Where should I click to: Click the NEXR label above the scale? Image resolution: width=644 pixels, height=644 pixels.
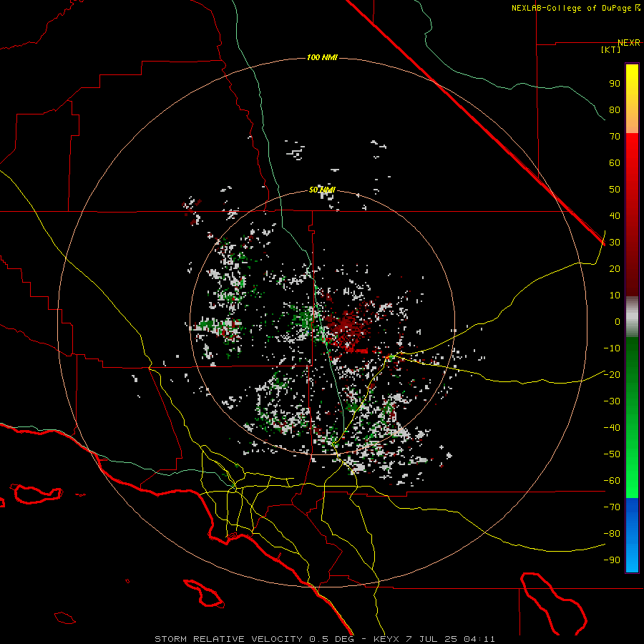(x=629, y=43)
